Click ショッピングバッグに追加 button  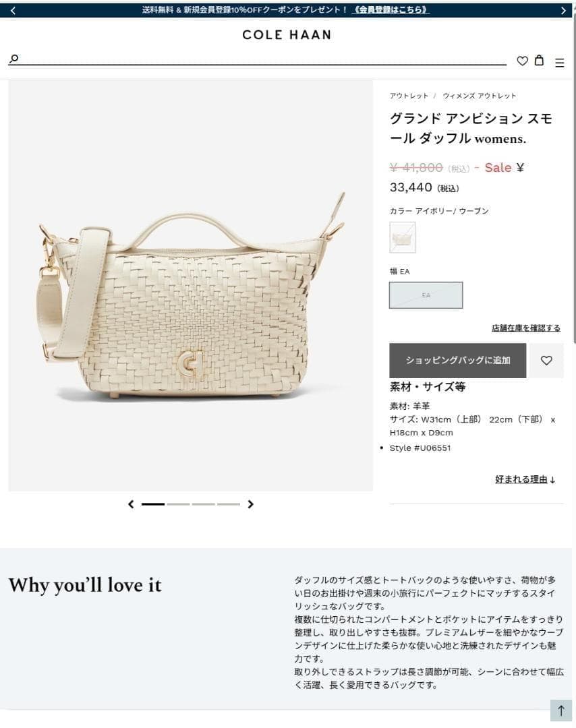pyautogui.click(x=457, y=360)
